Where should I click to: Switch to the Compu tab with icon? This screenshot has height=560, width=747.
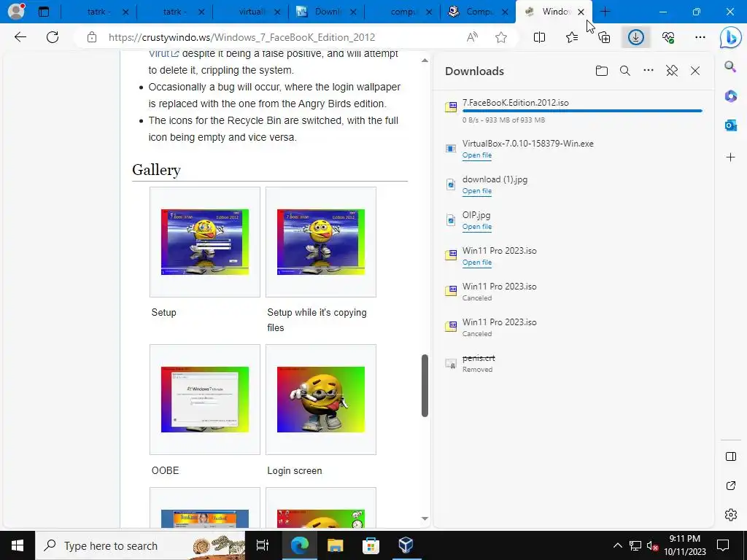(478, 12)
